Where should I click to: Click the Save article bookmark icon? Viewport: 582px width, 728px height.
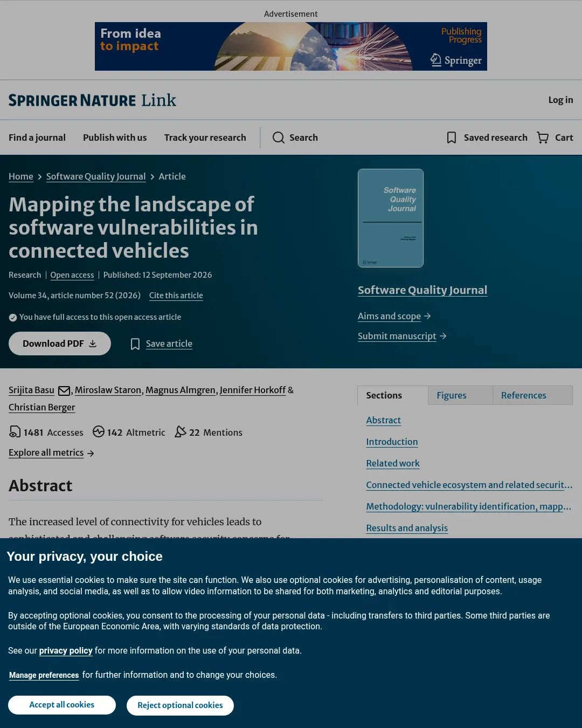point(135,344)
